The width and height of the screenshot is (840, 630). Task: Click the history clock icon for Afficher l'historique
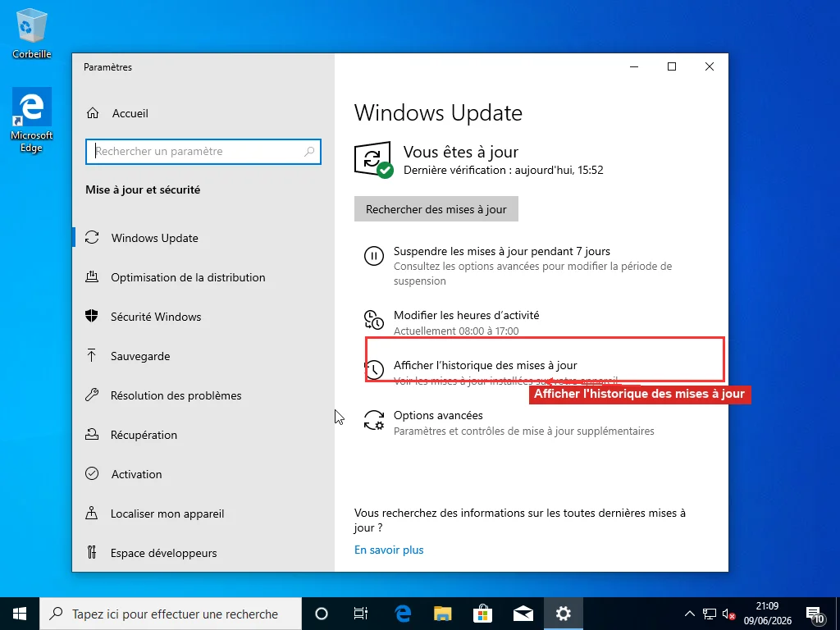[374, 370]
